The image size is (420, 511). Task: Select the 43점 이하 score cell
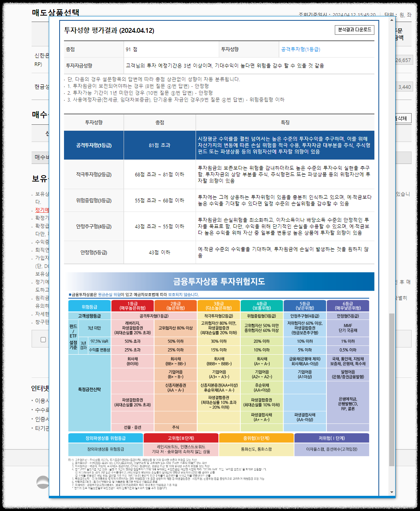coord(160,252)
